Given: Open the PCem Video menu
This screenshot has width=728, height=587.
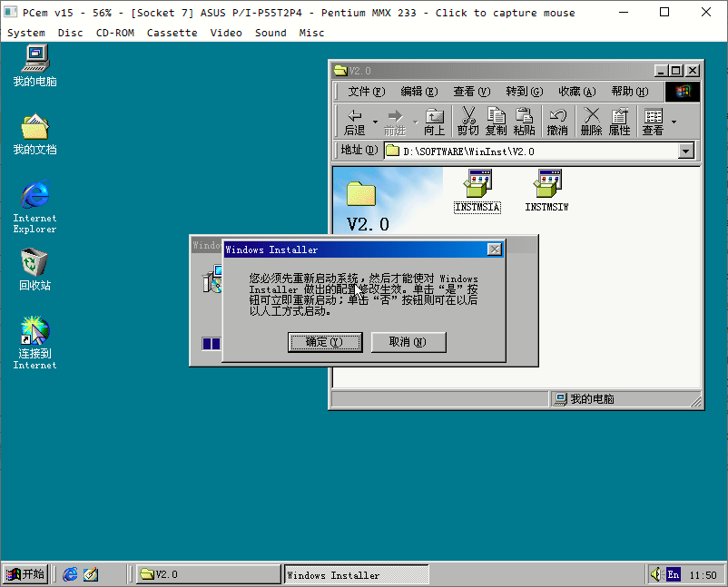Looking at the screenshot, I should (226, 33).
